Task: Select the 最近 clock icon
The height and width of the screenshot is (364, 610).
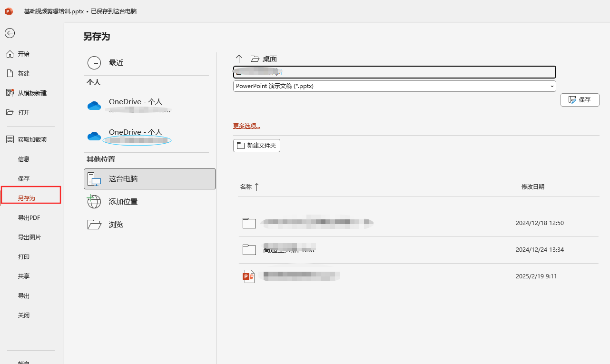Action: pyautogui.click(x=94, y=63)
